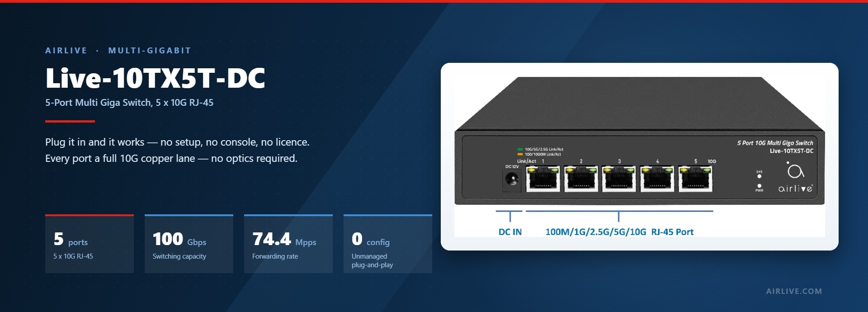Click the SYS LED indicator

(759, 176)
